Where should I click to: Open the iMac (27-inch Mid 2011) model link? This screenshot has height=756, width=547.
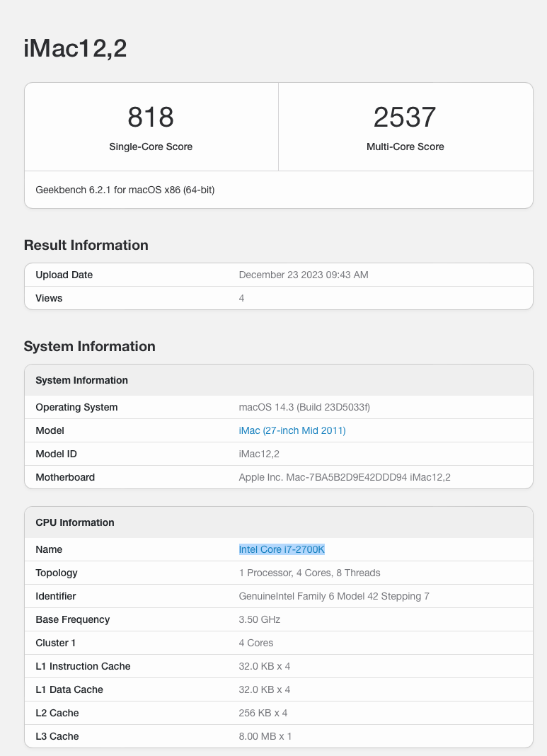point(292,430)
